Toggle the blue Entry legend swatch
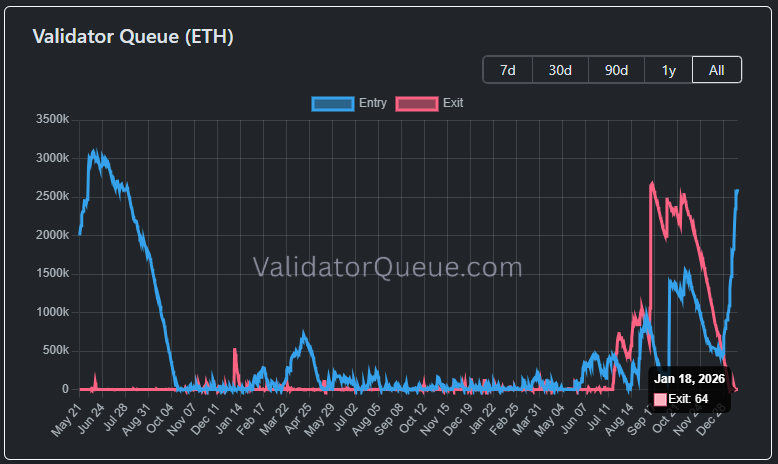Screen dimensions: 778x464 333,103
